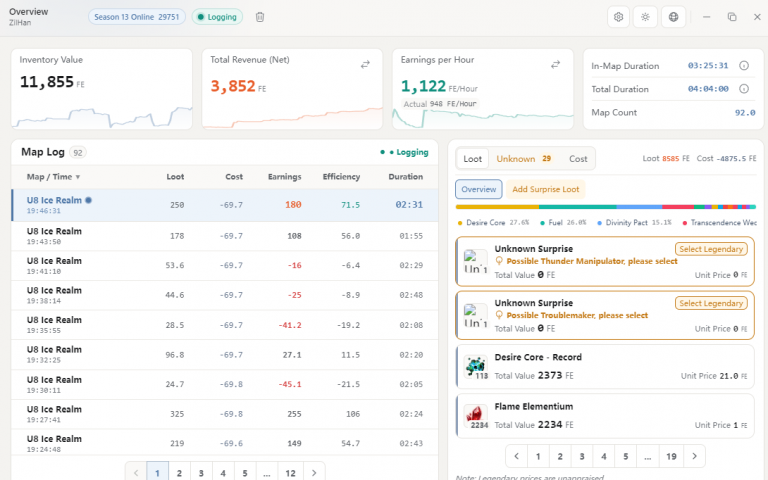Switch to the Cost tab
Viewport: 768px width, 480px height.
(x=578, y=159)
